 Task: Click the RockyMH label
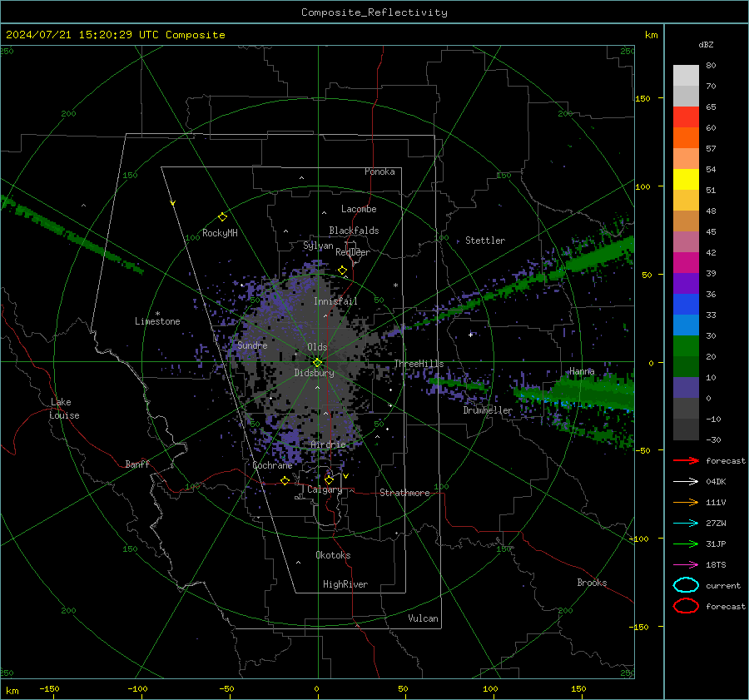(220, 233)
